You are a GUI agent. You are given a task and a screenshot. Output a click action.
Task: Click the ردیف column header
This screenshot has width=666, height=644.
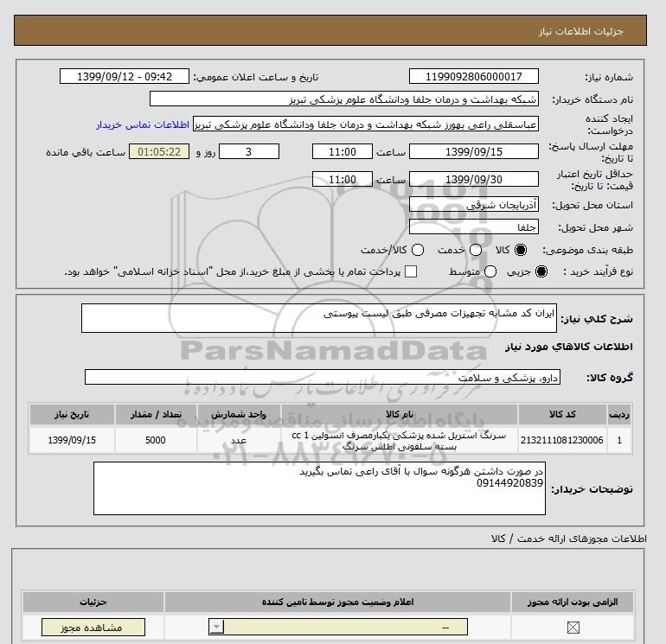(619, 414)
